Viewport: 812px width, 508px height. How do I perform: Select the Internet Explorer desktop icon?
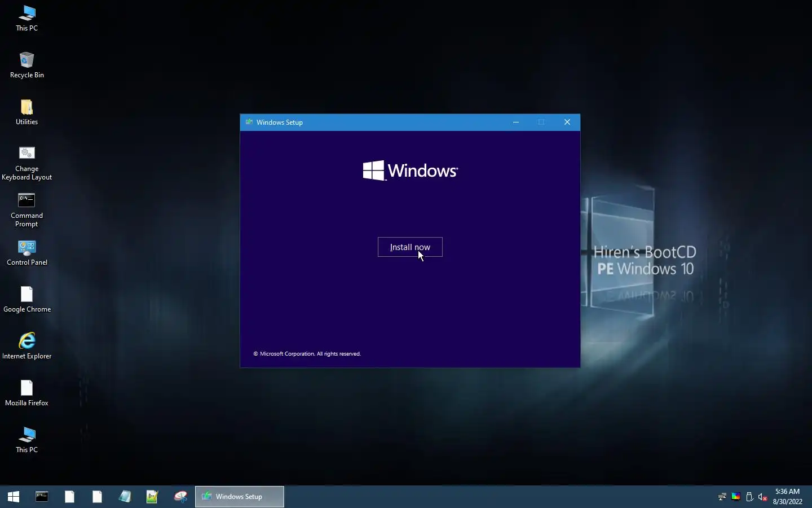[27, 346]
